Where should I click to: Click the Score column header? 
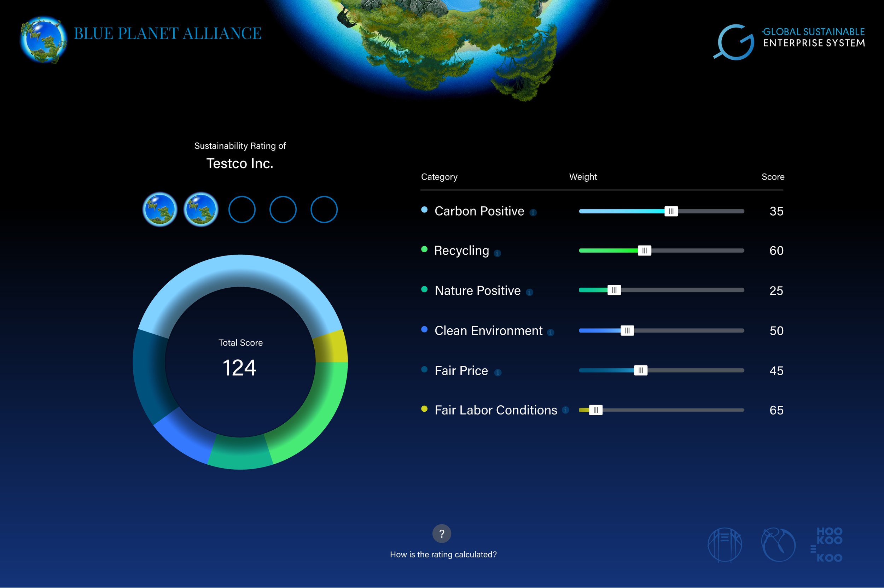point(773,177)
